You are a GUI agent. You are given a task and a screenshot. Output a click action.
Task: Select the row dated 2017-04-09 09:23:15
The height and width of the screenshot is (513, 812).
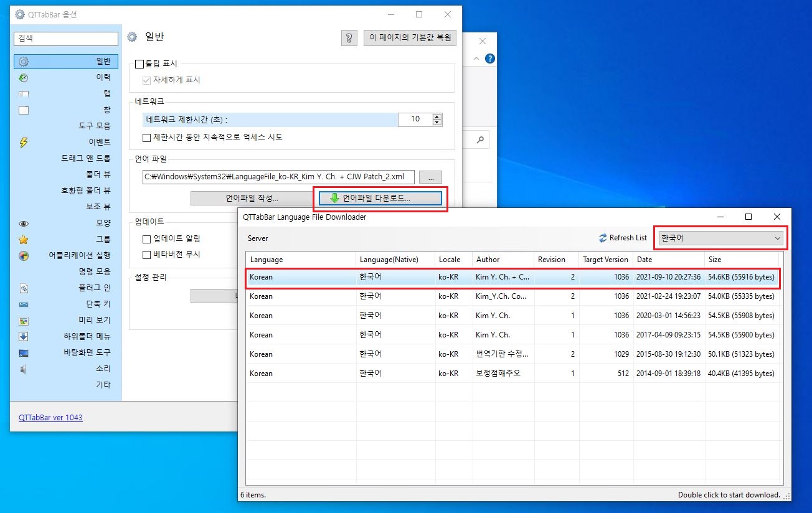tap(513, 335)
